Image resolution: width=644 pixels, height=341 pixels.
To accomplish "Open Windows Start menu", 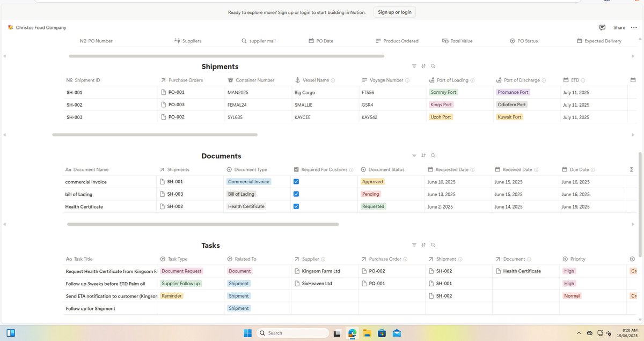I will click(x=247, y=333).
